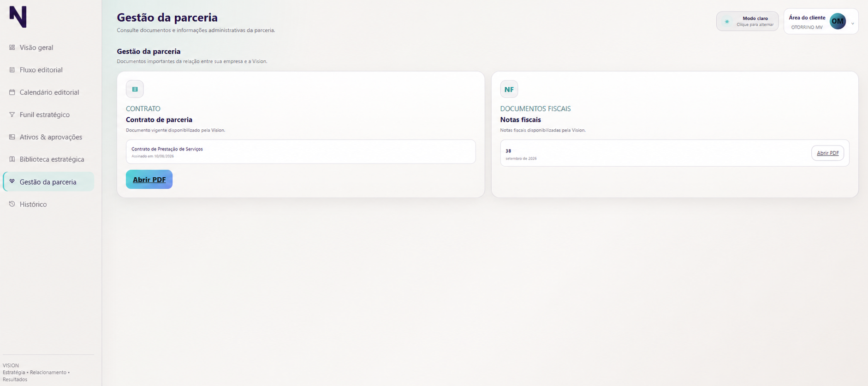
Task: Click the Histórico clock icon
Action: tap(12, 204)
